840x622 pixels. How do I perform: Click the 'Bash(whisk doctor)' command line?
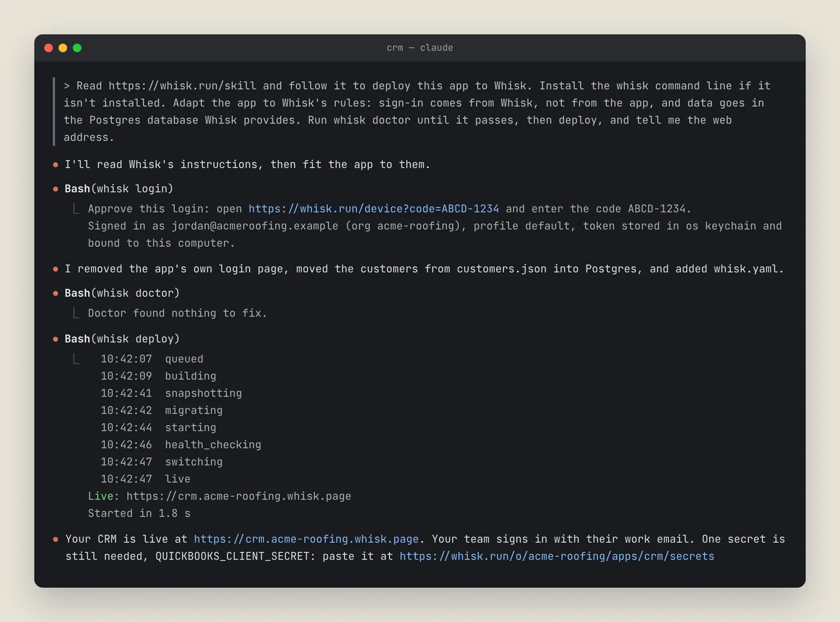click(122, 293)
